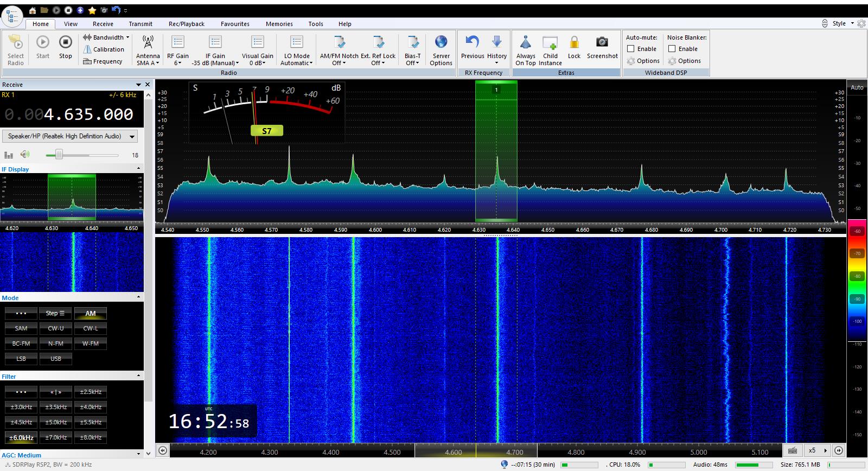
Task: Open Server Options globe icon
Action: click(x=441, y=42)
